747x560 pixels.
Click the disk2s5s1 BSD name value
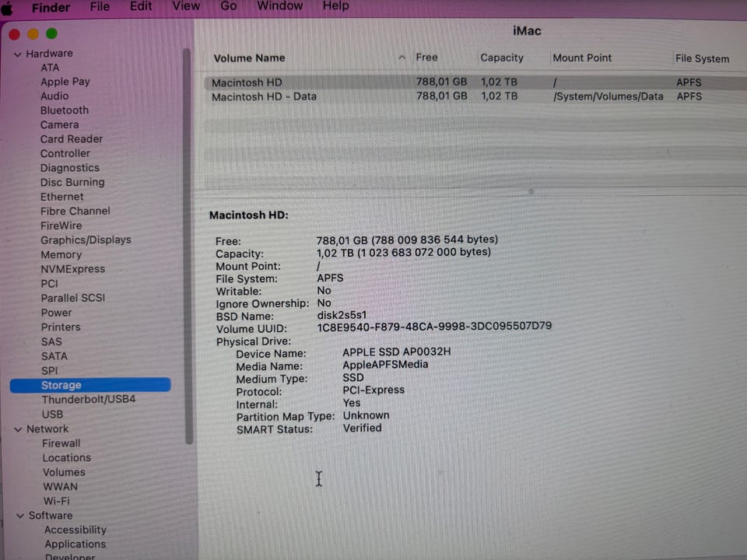342,315
